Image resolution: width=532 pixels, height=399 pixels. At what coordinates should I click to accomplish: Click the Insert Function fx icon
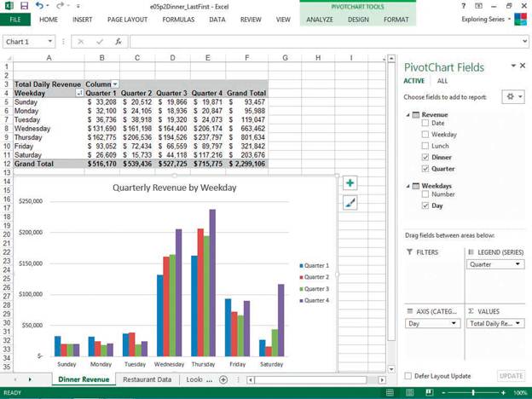(x=118, y=41)
